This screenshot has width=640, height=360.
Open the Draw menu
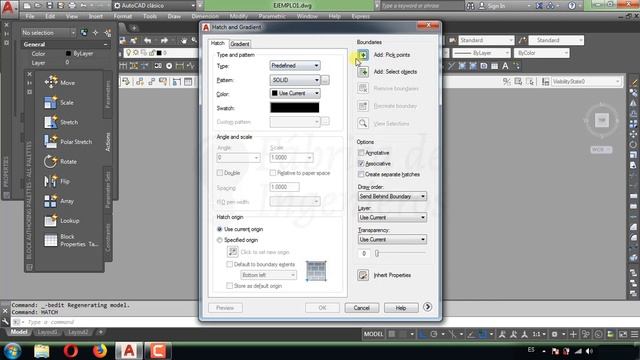(x=174, y=16)
